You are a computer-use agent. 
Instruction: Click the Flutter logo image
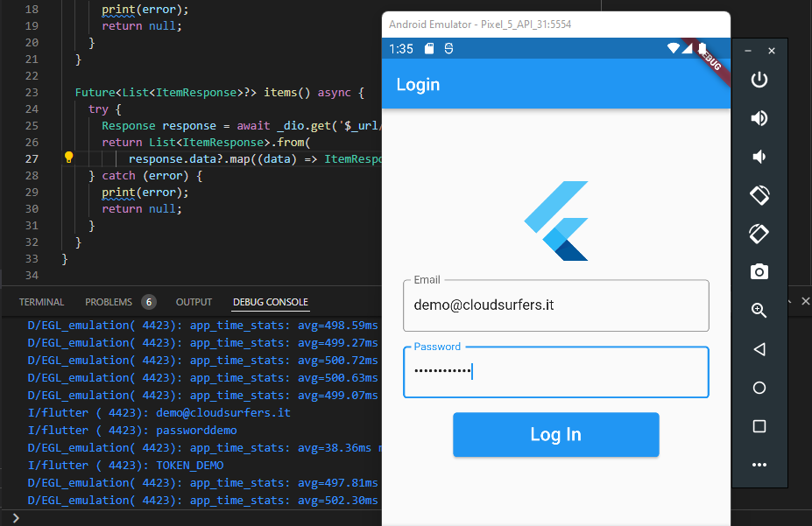coord(555,221)
